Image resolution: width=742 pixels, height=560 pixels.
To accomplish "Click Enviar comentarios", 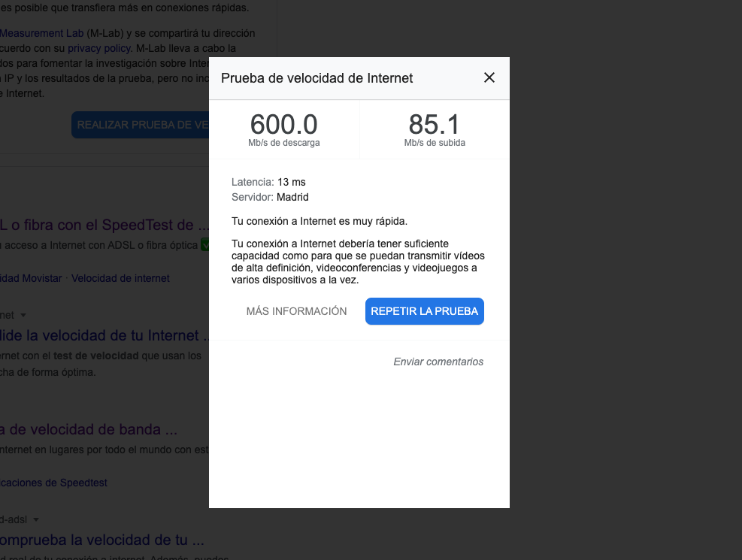I will (x=438, y=361).
